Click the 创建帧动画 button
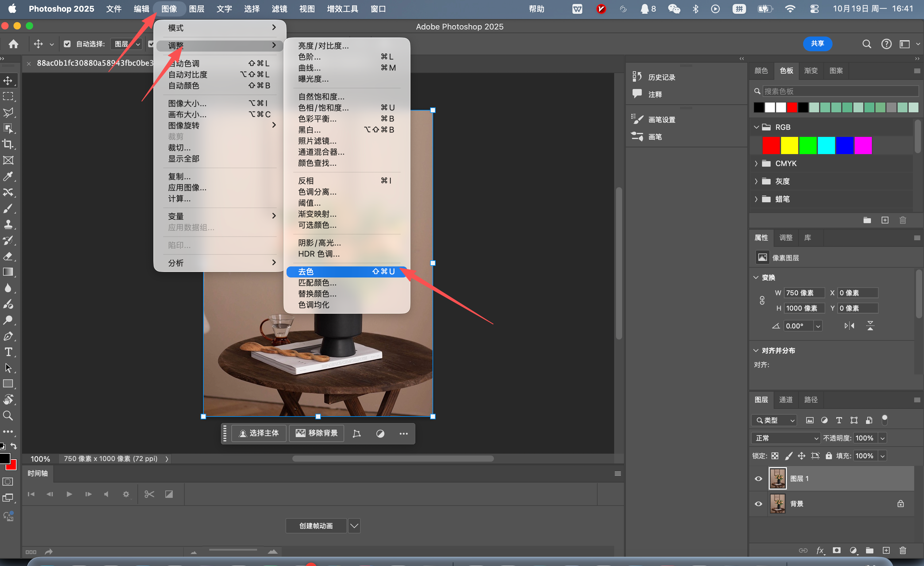 [x=316, y=526]
